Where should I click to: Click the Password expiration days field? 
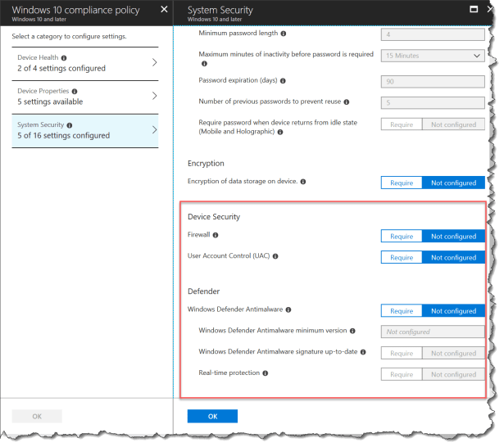pyautogui.click(x=433, y=82)
